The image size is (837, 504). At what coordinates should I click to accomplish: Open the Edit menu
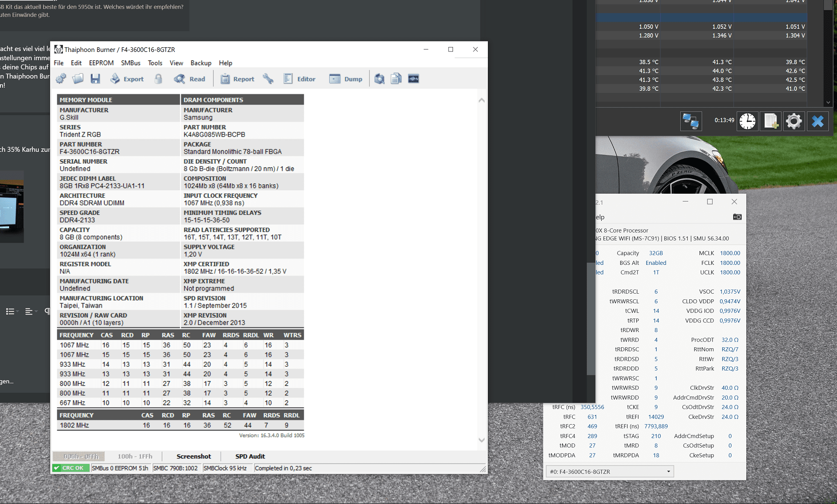tap(76, 63)
